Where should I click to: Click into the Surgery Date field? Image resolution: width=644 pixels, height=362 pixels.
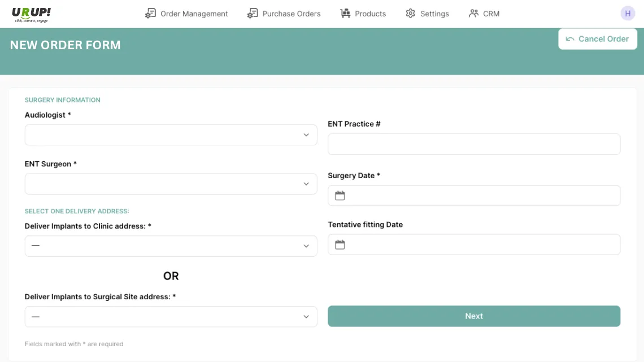click(480, 196)
